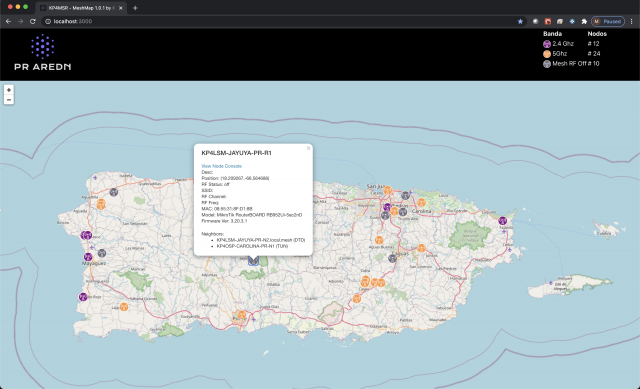Open a new browser tab
Image resolution: width=640 pixels, height=389 pixels.
click(135, 8)
